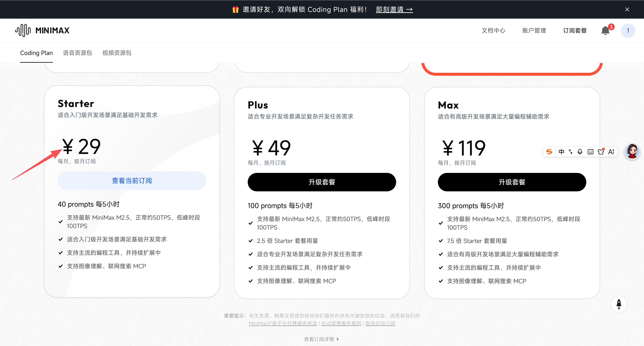The width and height of the screenshot is (644, 346).
Task: Click the microphone voice input icon
Action: (580, 152)
